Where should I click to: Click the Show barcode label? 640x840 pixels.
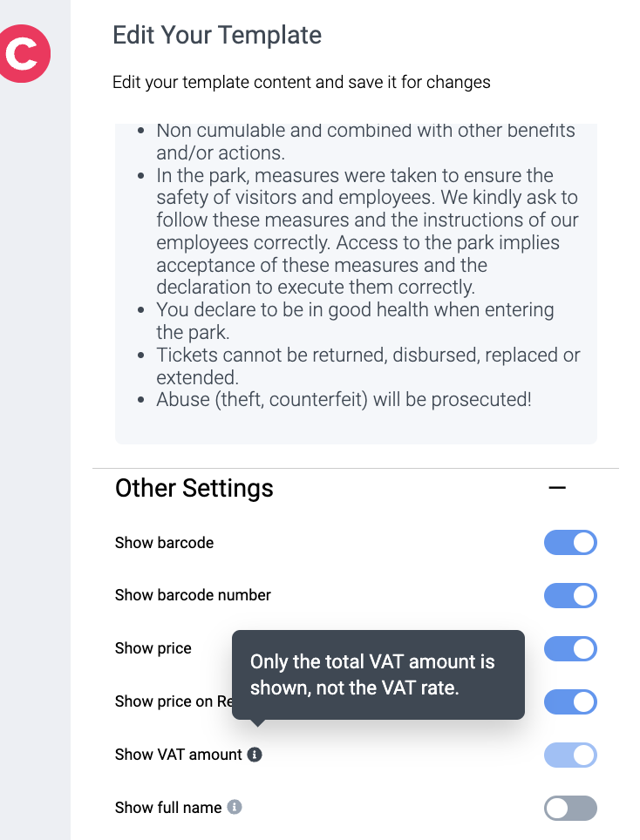(164, 543)
